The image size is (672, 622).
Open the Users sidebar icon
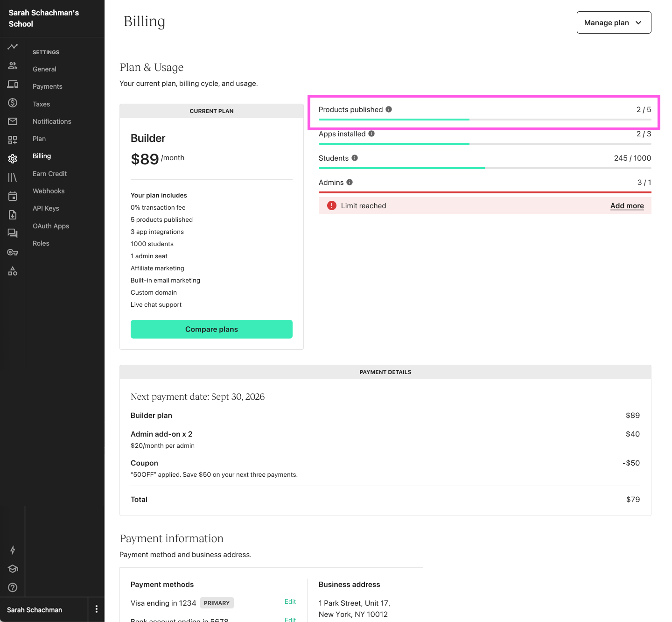pos(13,65)
